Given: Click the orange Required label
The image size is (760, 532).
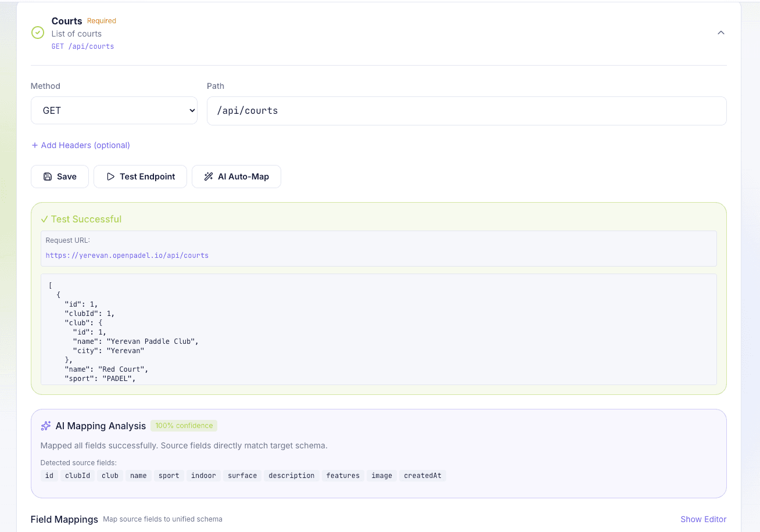Looking at the screenshot, I should 102,21.
